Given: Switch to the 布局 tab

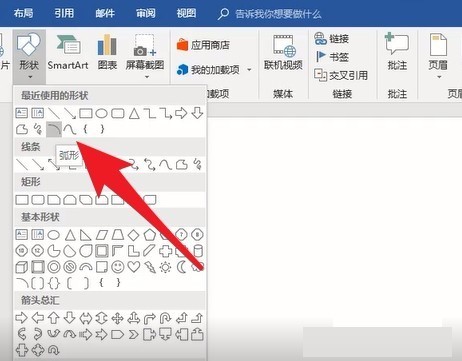Looking at the screenshot, I should coord(23,13).
